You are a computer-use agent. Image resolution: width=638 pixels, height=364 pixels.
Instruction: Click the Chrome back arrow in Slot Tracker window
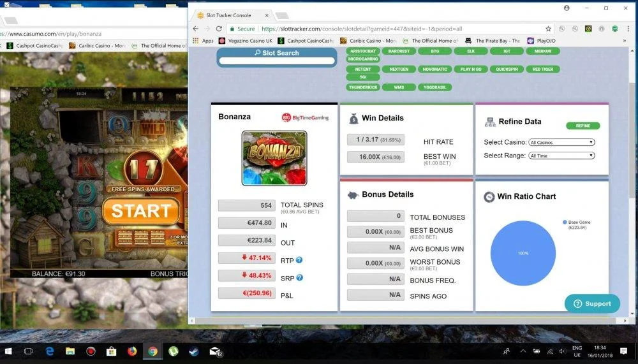point(196,29)
